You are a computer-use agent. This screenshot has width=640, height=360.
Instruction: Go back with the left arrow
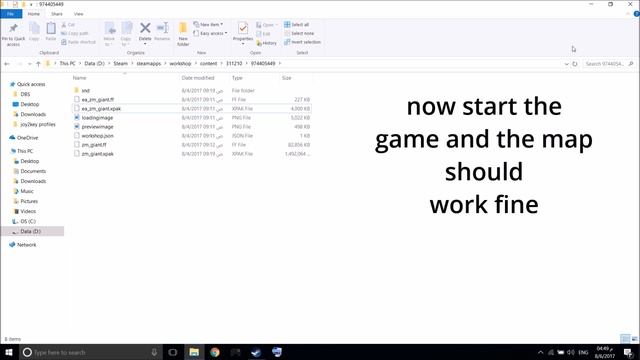point(7,64)
